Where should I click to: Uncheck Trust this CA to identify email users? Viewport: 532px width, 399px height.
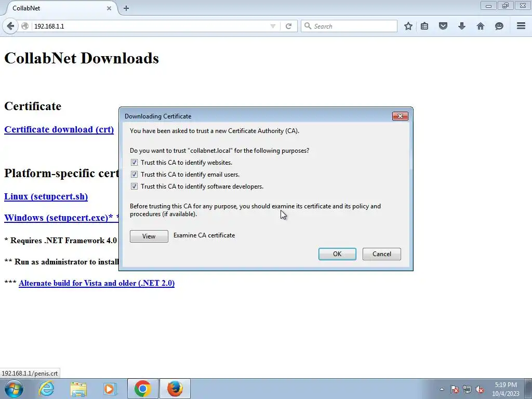coord(134,175)
